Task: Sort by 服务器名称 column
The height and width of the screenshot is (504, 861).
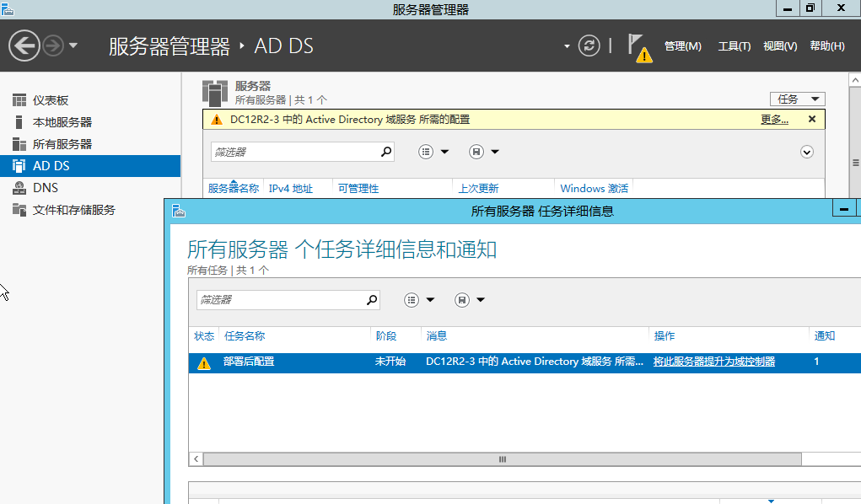Action: (234, 188)
